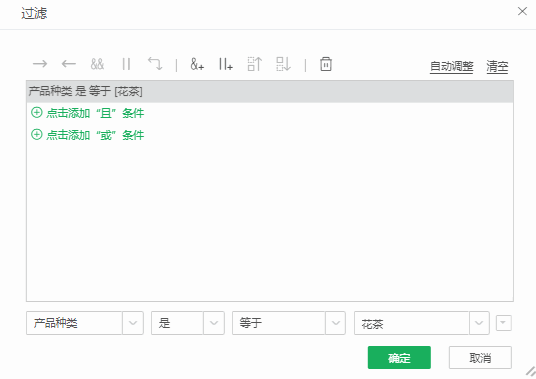This screenshot has height=379, width=536.
Task: Click the 取消 button
Action: click(x=480, y=357)
